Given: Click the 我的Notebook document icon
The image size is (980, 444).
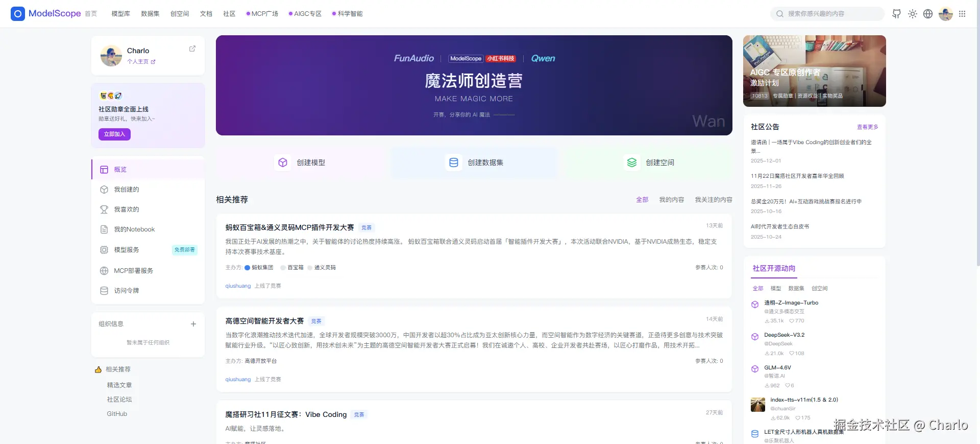Looking at the screenshot, I should pos(104,229).
